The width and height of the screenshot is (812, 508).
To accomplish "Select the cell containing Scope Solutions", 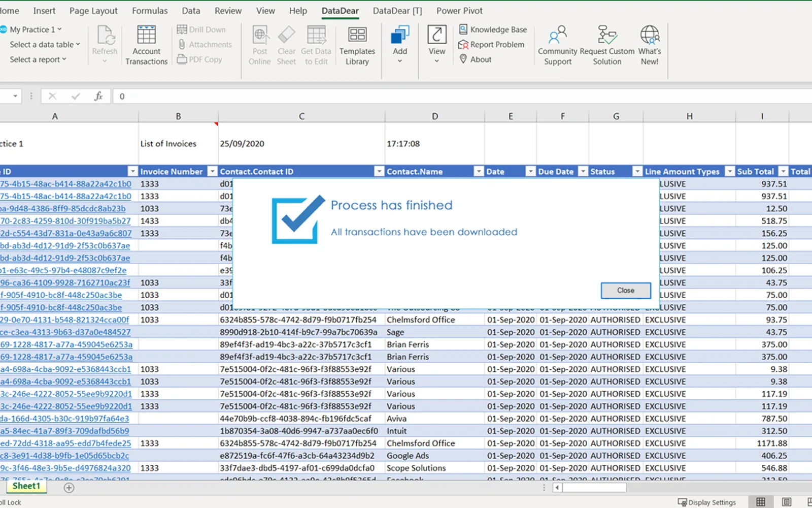I will click(434, 468).
